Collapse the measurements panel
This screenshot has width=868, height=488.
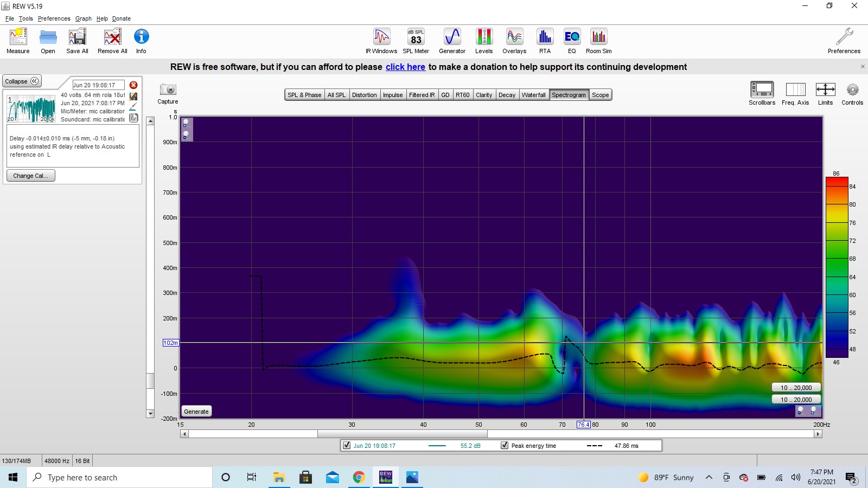[22, 81]
